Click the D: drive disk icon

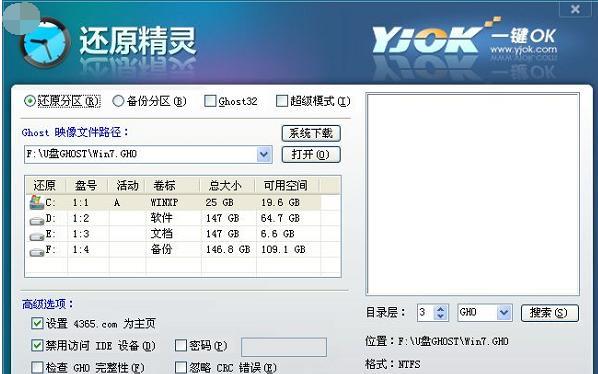(x=37, y=220)
